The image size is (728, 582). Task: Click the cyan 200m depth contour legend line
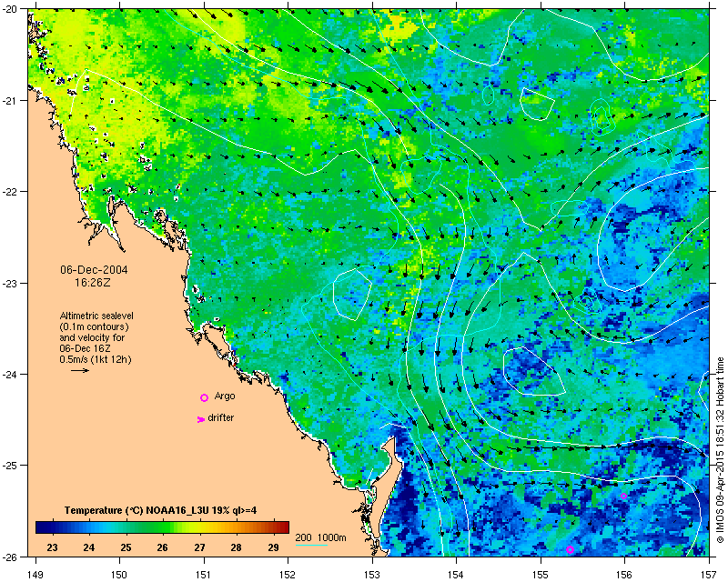[x=311, y=545]
